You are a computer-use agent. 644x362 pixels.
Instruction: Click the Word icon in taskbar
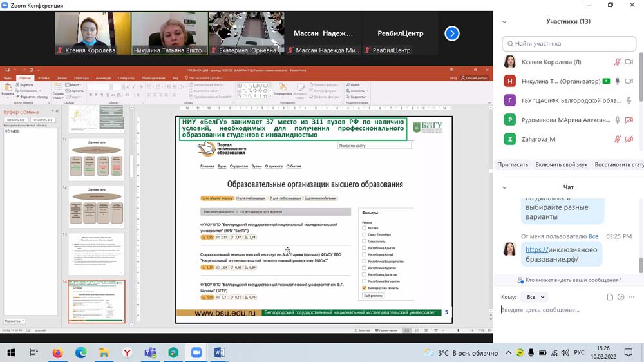point(219,352)
